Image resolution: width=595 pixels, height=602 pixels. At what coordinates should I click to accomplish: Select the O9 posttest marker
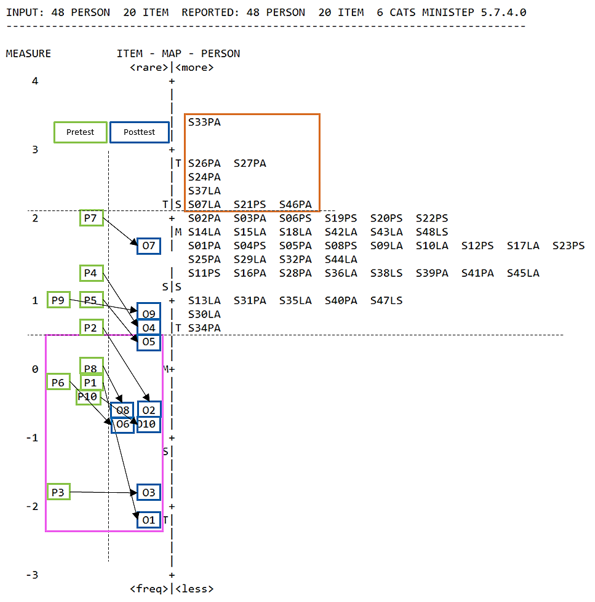point(149,313)
